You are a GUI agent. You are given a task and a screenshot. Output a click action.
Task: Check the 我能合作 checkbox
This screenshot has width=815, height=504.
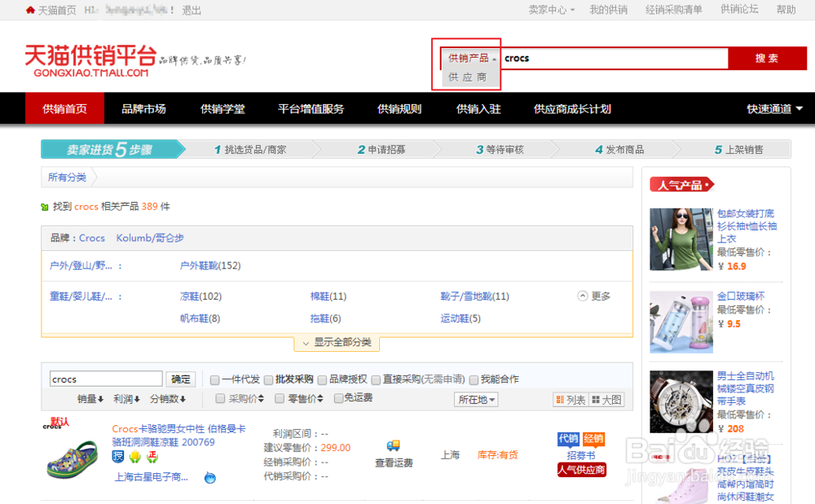click(474, 380)
